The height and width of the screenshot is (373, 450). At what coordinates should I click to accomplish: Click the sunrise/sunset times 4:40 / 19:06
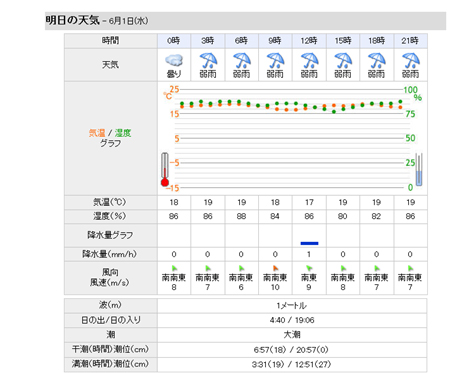tap(292, 320)
